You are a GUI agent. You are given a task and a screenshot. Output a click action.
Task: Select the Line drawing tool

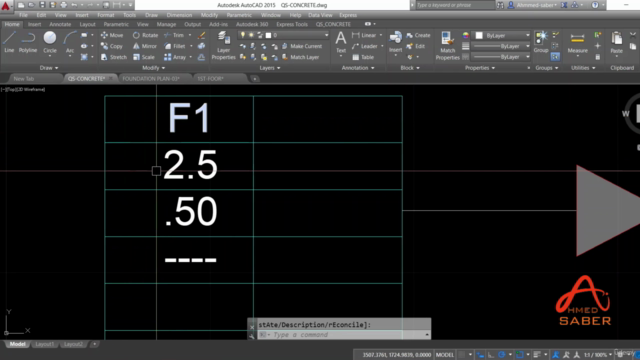9,42
